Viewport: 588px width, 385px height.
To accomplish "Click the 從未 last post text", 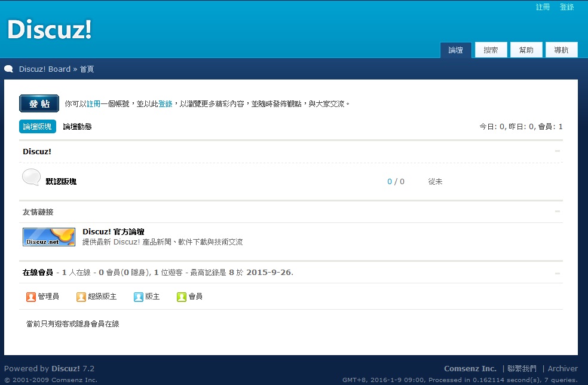I will click(x=436, y=182).
